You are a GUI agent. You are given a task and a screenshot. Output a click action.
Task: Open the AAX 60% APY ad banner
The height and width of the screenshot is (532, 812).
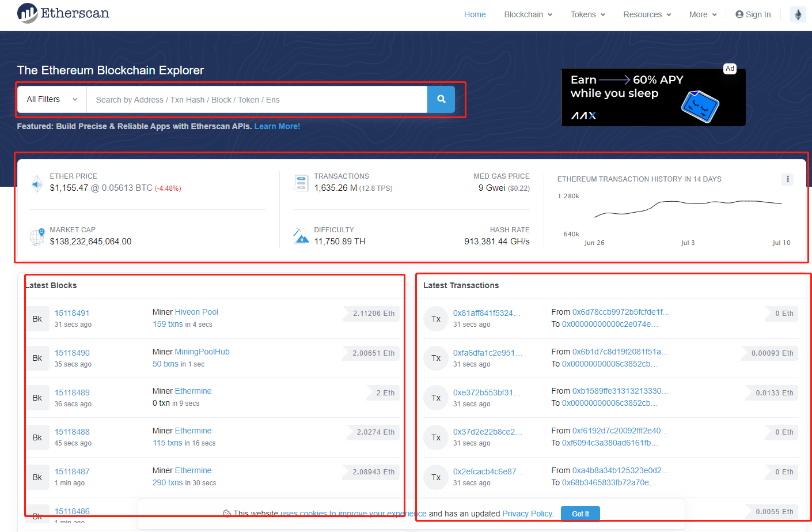(x=653, y=97)
